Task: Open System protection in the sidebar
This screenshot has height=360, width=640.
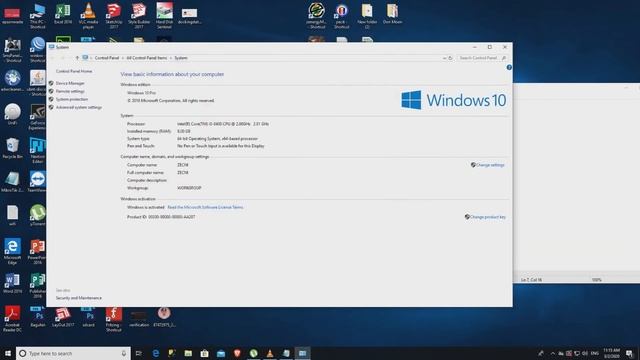Action: 72,99
